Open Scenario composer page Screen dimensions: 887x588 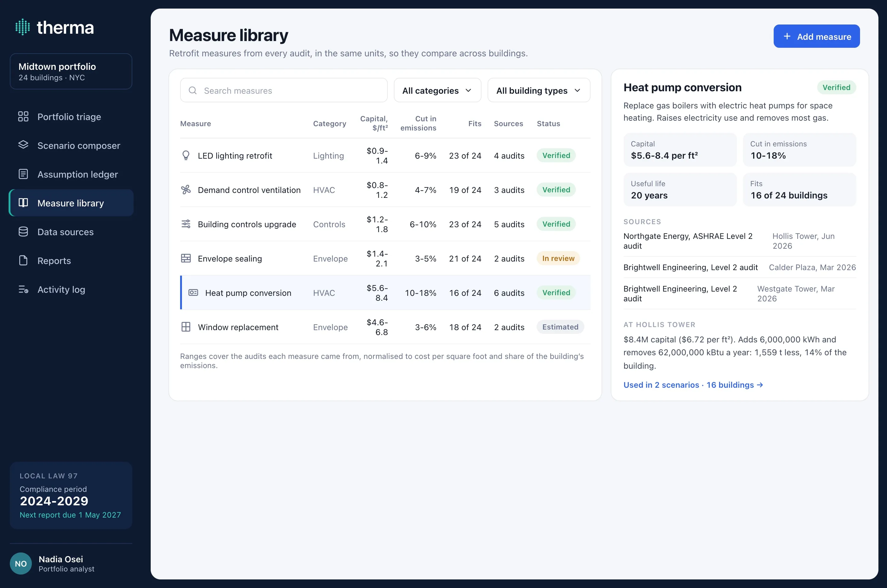click(71, 145)
